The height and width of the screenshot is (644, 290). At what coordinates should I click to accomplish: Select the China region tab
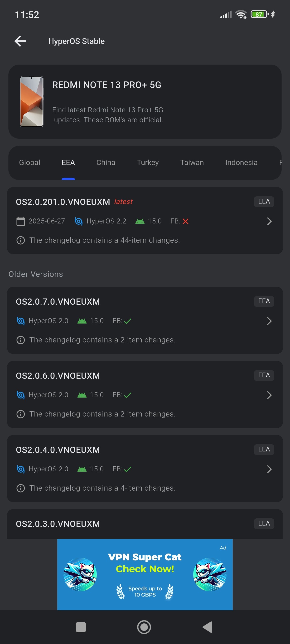click(106, 162)
